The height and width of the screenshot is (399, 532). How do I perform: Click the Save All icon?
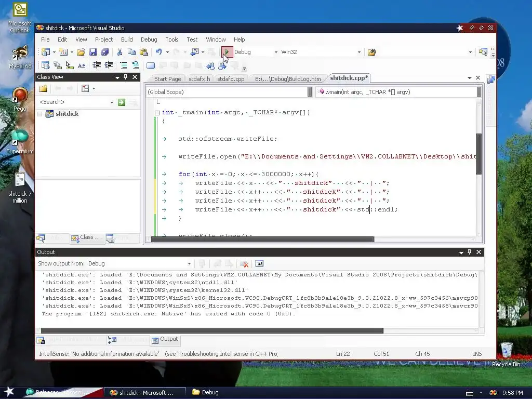click(x=105, y=52)
